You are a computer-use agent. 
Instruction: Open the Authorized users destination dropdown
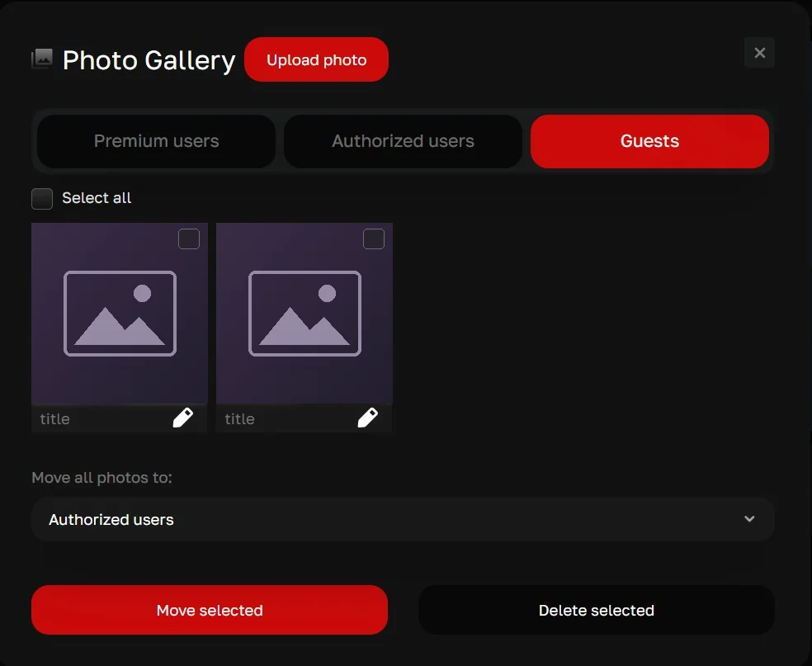click(x=403, y=519)
